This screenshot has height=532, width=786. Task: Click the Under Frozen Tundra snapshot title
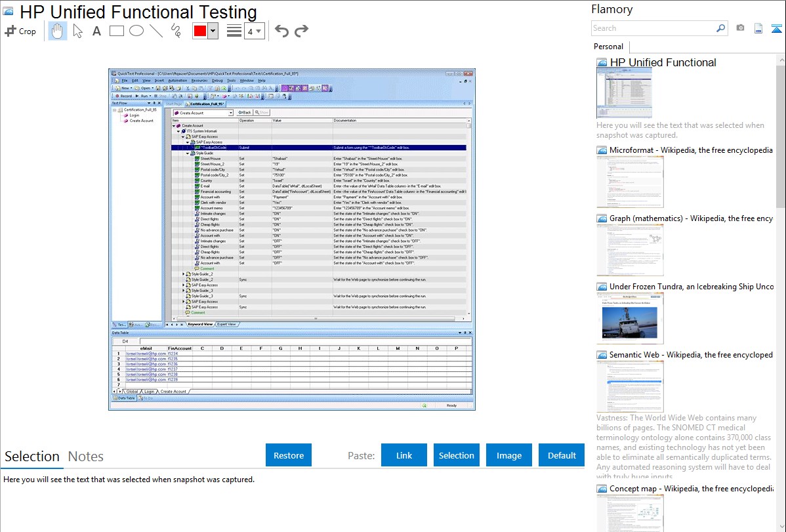pyautogui.click(x=692, y=286)
